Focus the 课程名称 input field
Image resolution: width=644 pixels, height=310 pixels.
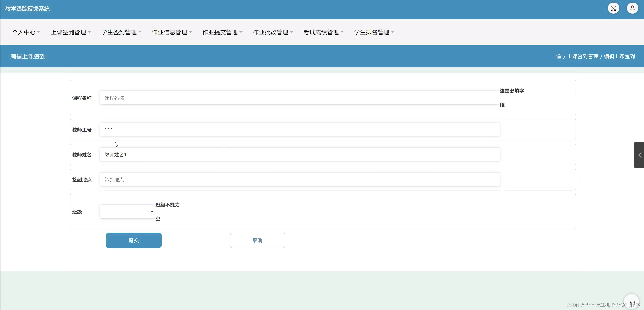click(x=299, y=98)
